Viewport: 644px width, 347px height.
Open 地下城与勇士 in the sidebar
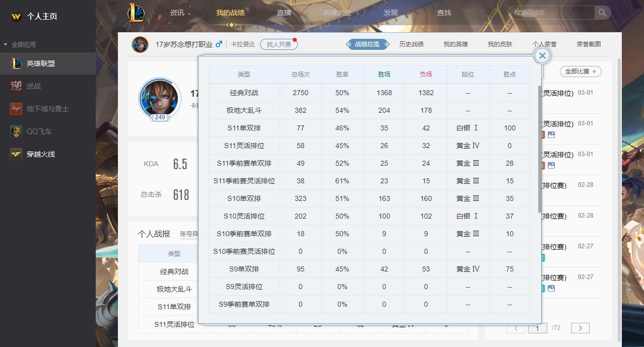point(48,109)
